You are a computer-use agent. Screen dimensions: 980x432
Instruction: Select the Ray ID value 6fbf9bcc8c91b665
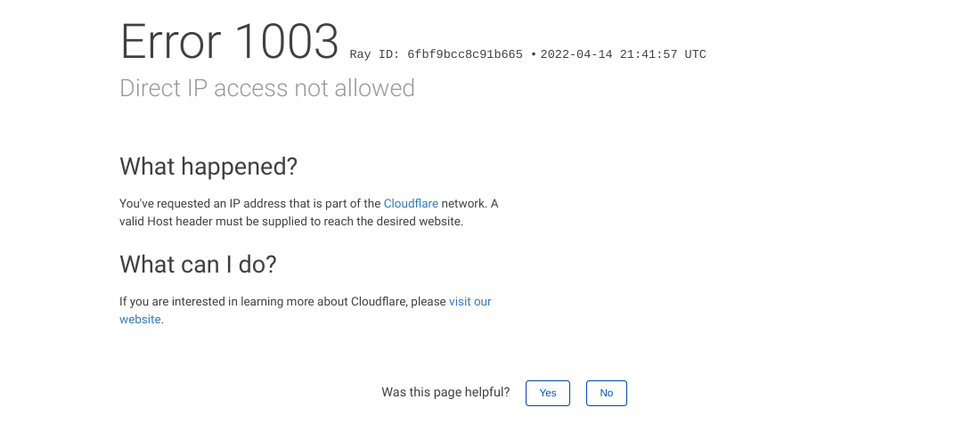pyautogui.click(x=465, y=55)
